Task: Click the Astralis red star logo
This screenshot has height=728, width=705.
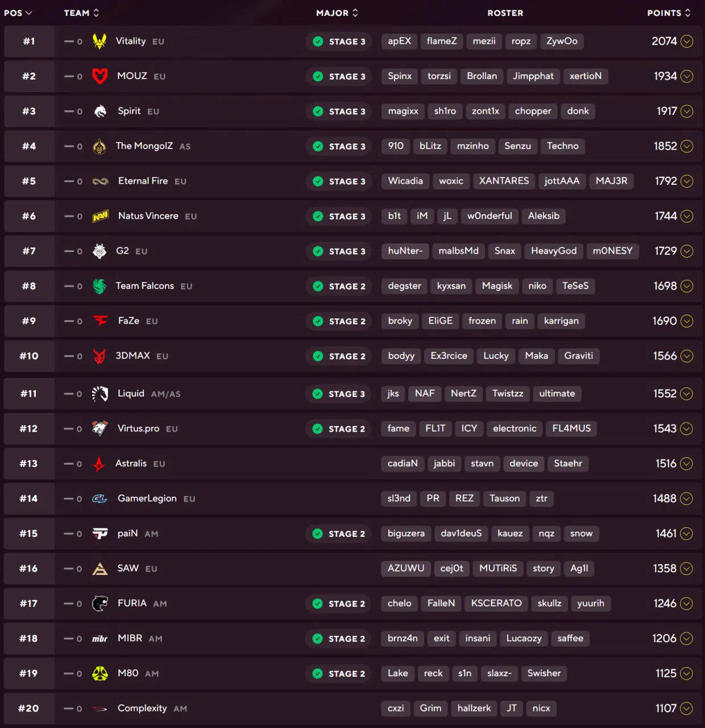Action: (99, 464)
